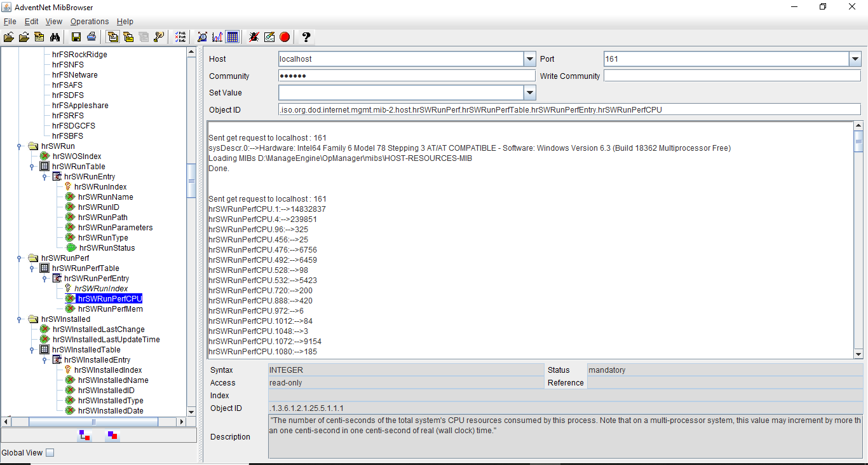This screenshot has height=465, width=868.
Task: Select the hrSWInstalledName tree node
Action: point(113,380)
